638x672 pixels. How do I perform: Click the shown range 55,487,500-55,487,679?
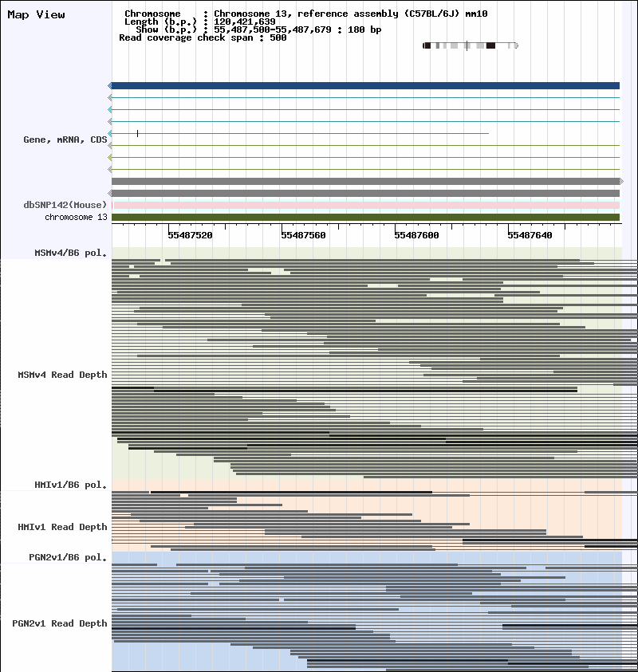coord(272,29)
